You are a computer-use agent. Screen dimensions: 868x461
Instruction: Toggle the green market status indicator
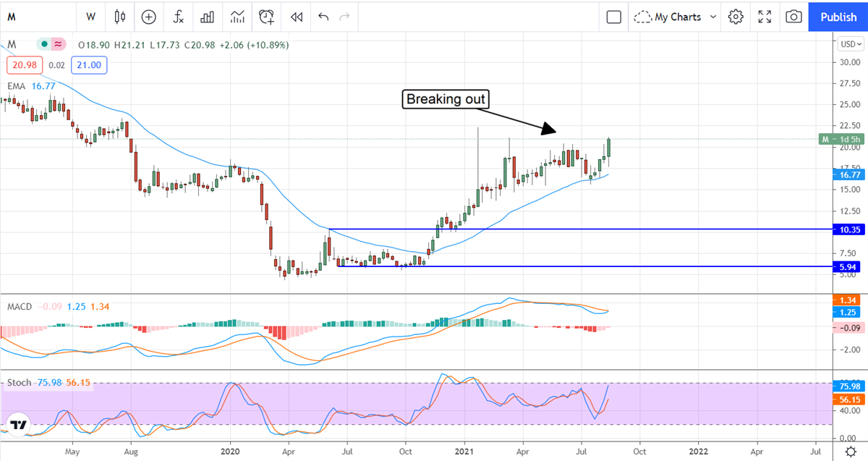click(x=45, y=45)
